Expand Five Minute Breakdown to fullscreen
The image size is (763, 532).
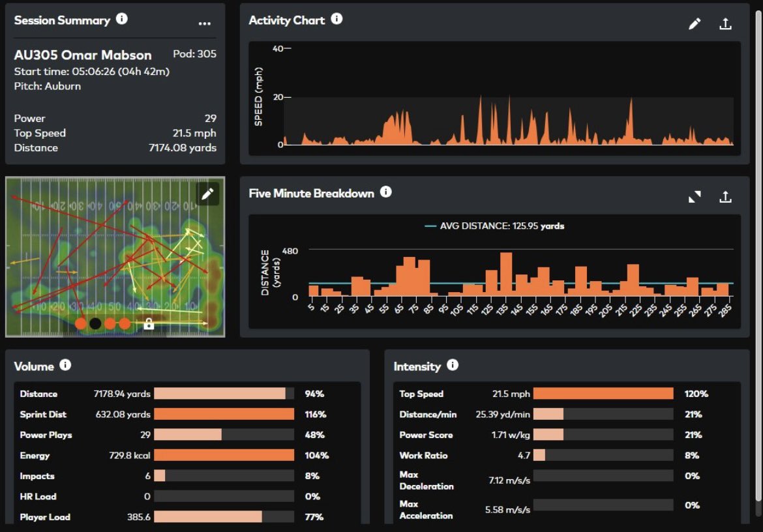click(695, 196)
